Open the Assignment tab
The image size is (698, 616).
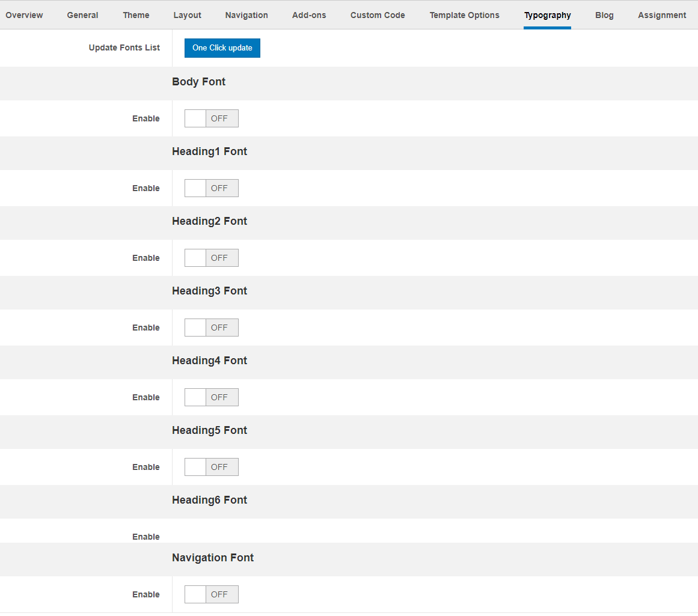point(662,15)
